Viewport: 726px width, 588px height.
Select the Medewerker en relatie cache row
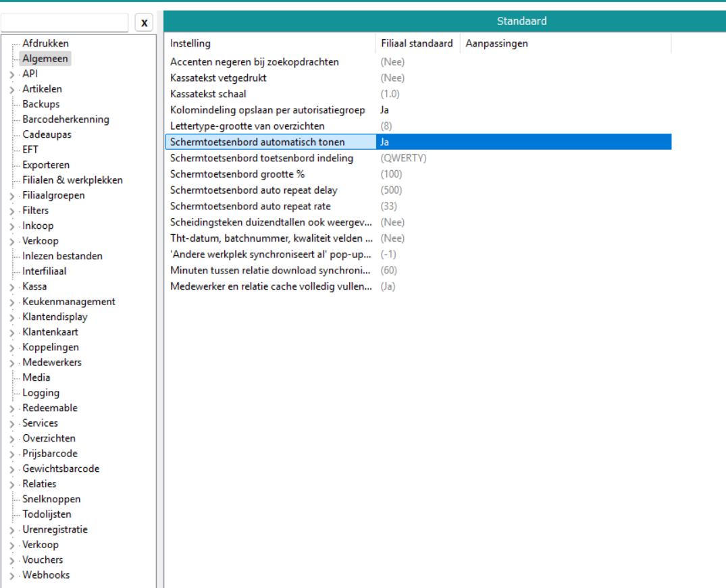270,286
